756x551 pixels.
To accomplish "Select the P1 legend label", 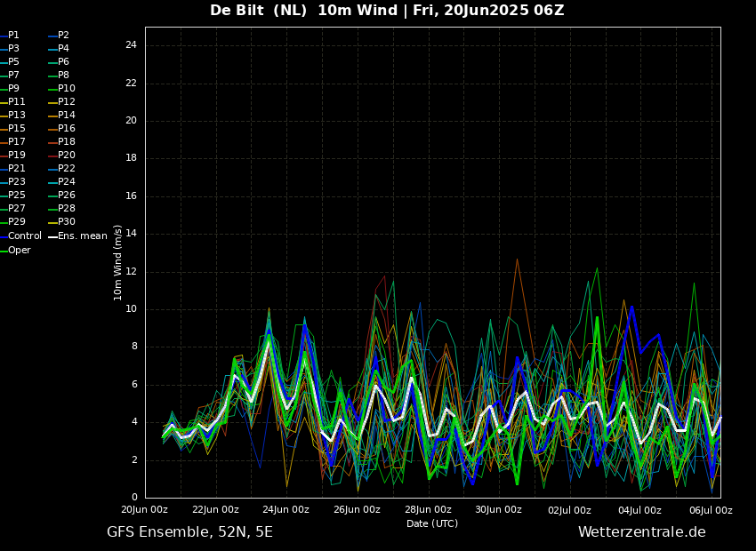I will coord(13,36).
